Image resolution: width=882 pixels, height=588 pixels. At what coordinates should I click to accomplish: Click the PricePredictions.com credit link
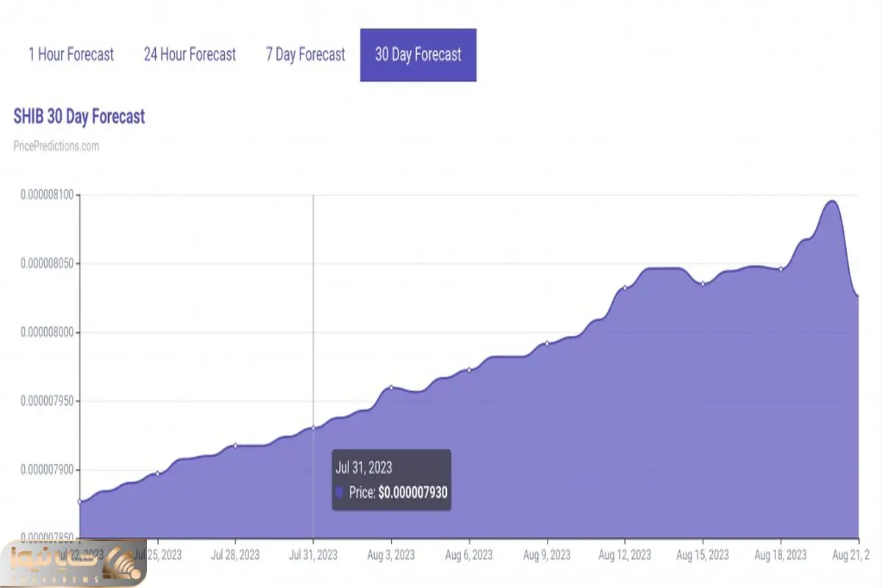(x=57, y=146)
